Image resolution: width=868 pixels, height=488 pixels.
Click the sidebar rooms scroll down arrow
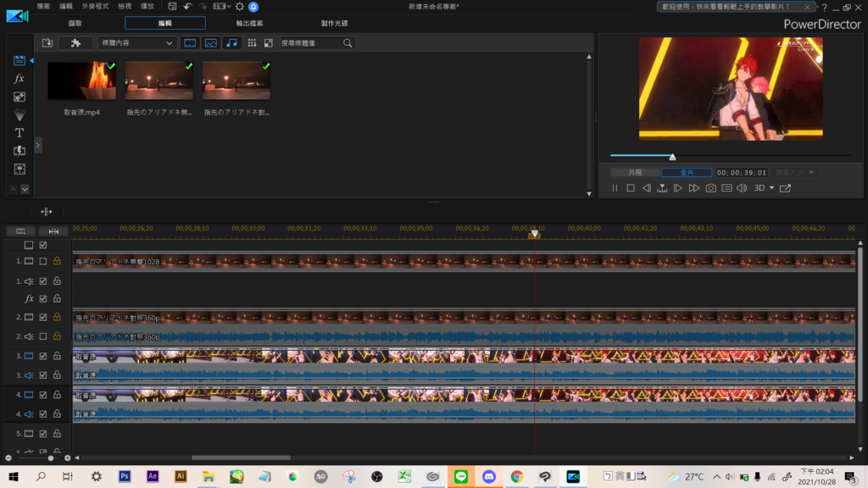(x=25, y=189)
